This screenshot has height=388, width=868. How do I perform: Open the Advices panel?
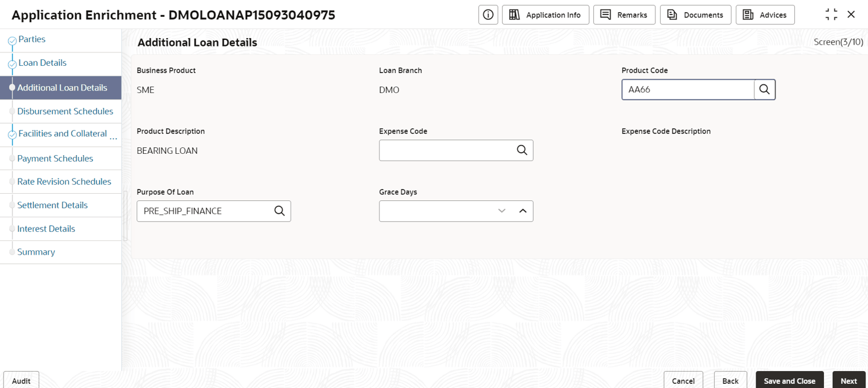point(765,15)
